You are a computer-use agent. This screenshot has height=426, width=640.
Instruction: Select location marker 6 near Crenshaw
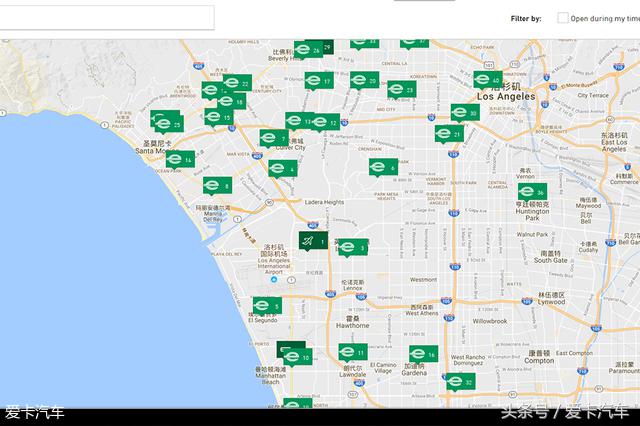382,167
